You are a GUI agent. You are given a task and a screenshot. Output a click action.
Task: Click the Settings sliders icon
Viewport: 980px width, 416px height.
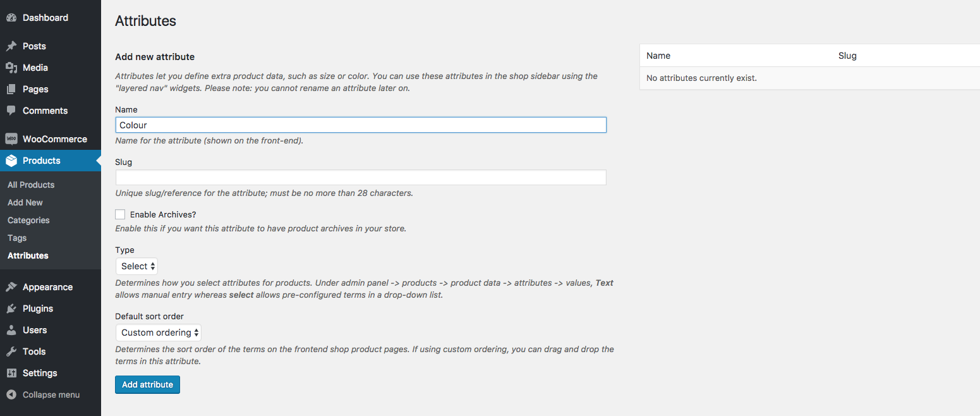tap(11, 373)
